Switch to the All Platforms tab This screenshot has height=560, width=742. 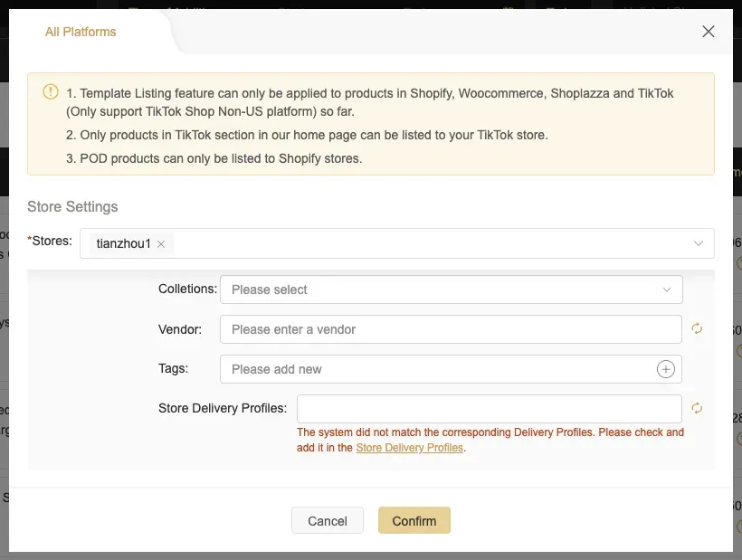point(81,32)
